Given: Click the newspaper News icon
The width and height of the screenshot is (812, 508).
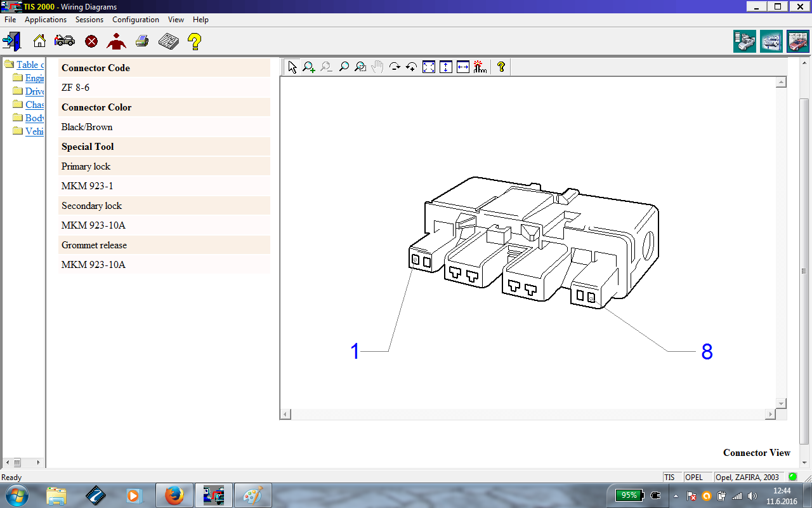Looking at the screenshot, I should 168,42.
